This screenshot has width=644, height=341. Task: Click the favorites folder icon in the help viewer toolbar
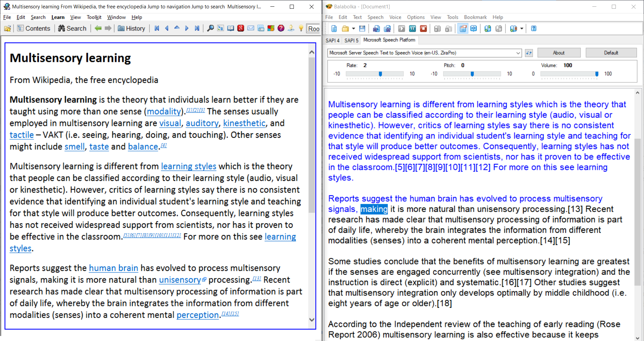(x=7, y=28)
